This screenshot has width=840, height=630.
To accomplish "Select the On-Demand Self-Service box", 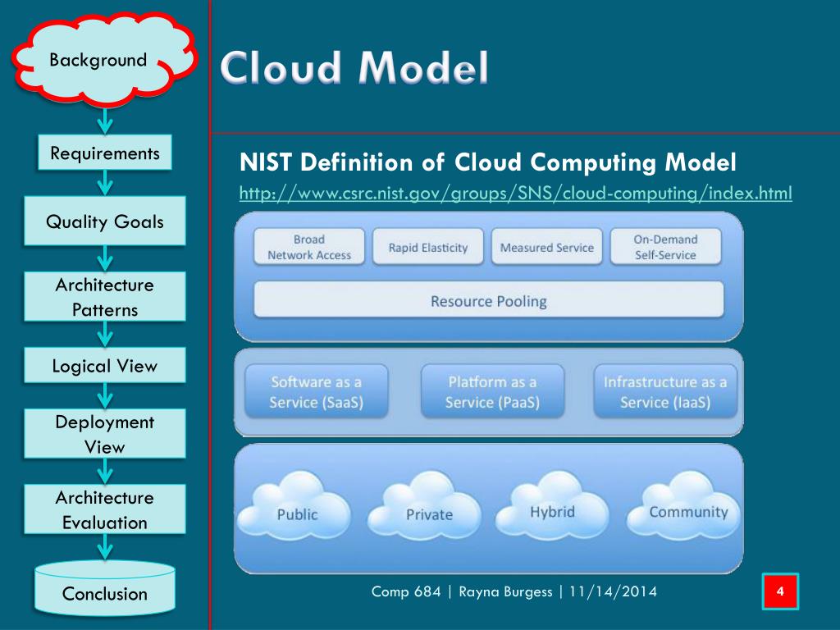I will click(666, 247).
